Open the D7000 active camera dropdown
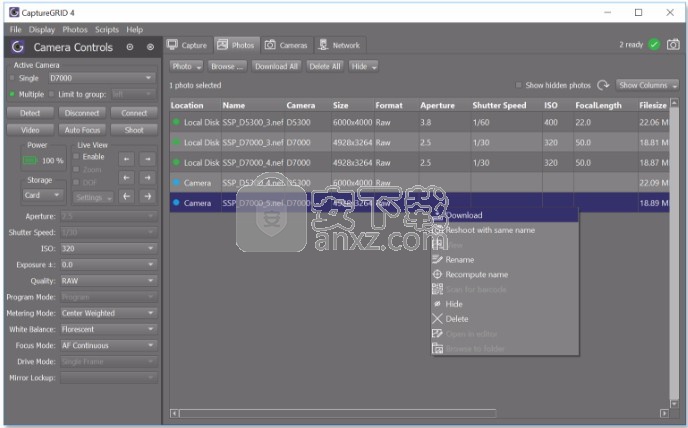 [101, 78]
